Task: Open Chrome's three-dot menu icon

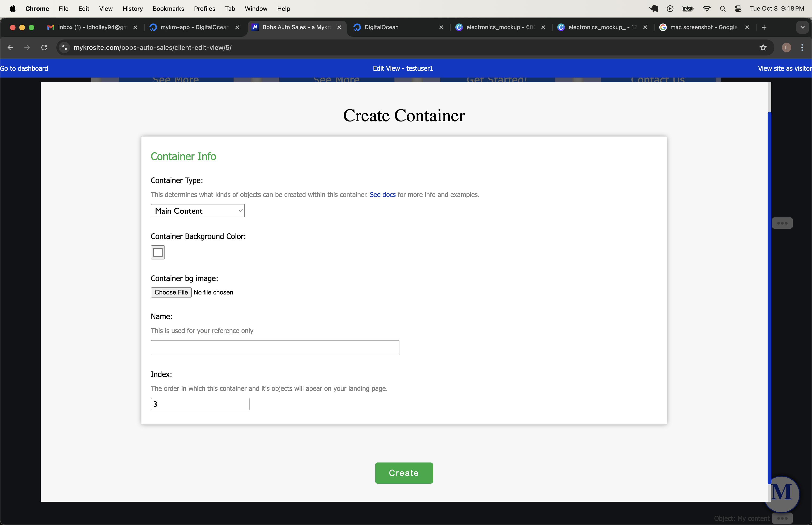Action: [x=802, y=47]
